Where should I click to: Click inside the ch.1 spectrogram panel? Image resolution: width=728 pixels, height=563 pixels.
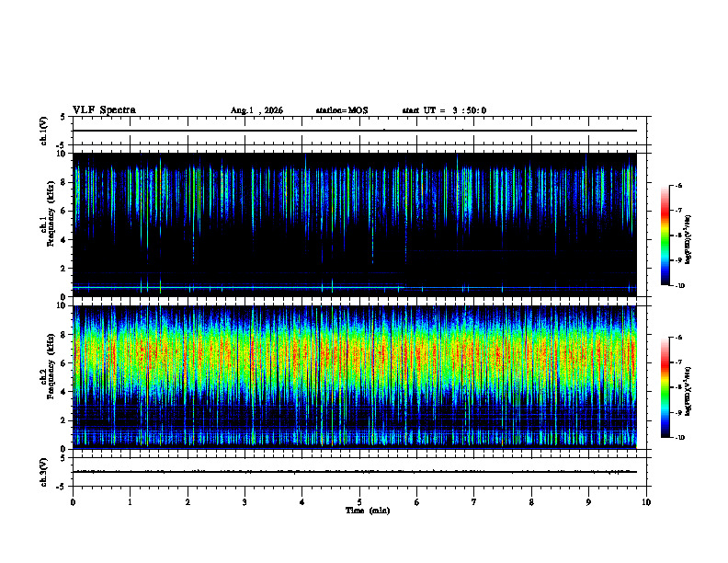coord(354,224)
